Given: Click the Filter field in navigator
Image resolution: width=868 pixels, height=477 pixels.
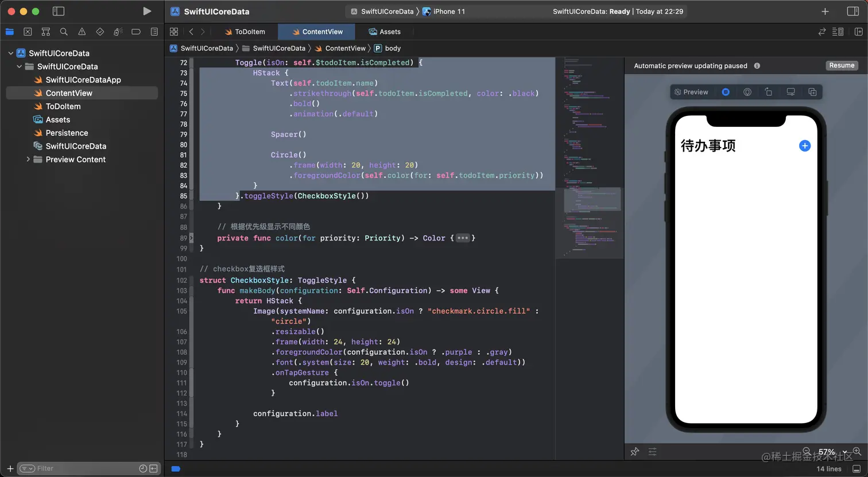Looking at the screenshot, I should point(80,468).
